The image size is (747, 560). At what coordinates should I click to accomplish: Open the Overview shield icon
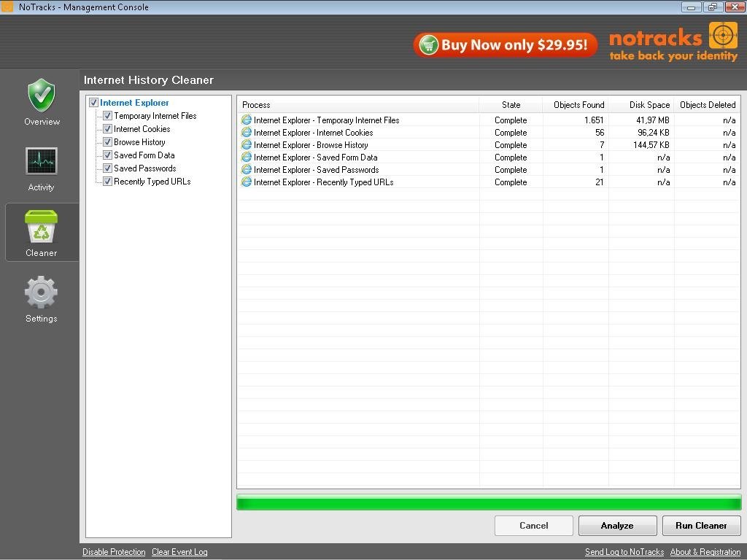[x=42, y=96]
